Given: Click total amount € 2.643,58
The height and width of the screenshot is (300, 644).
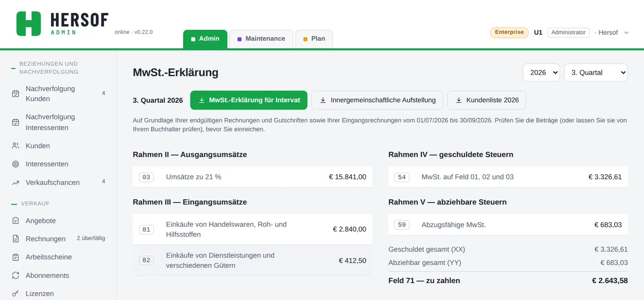Looking at the screenshot, I should coord(609,281).
